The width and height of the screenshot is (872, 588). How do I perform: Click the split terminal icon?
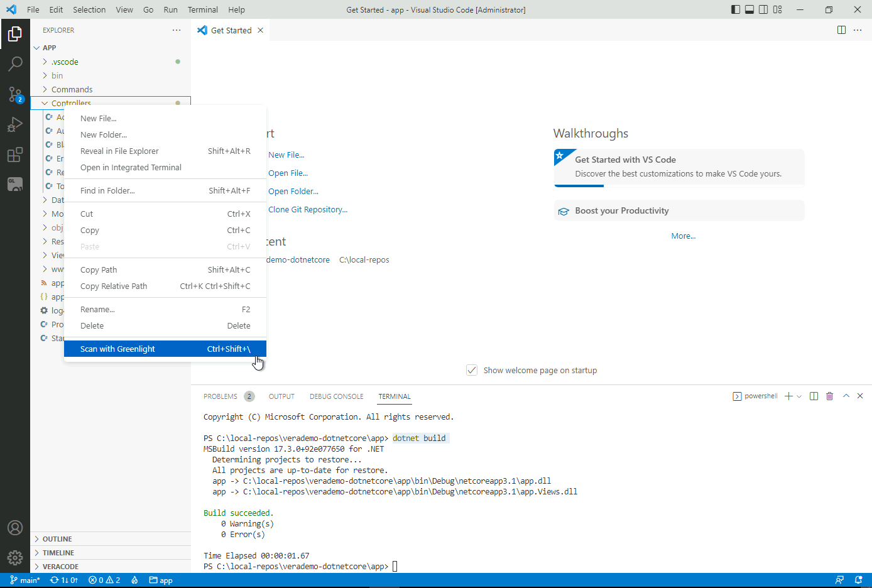pos(814,396)
